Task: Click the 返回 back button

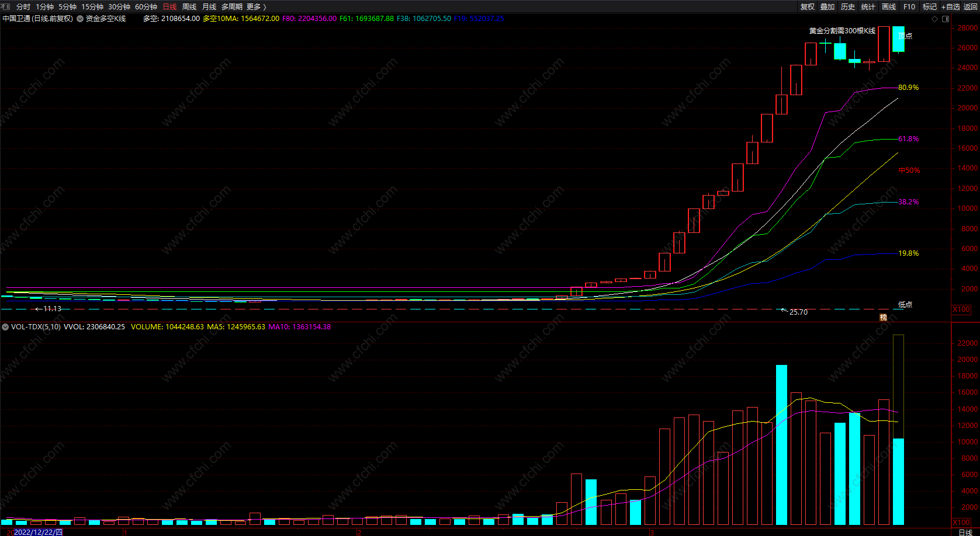Action: click(x=971, y=7)
